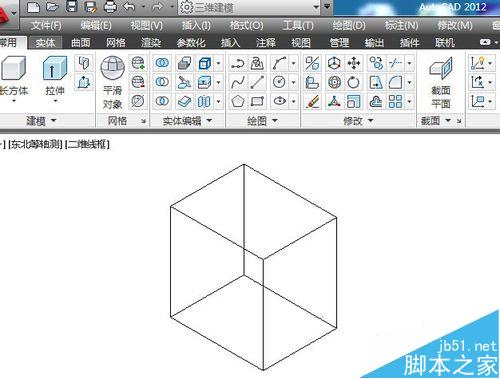Click the 截面平面 section plane tool
500x379 pixels.
click(x=441, y=83)
